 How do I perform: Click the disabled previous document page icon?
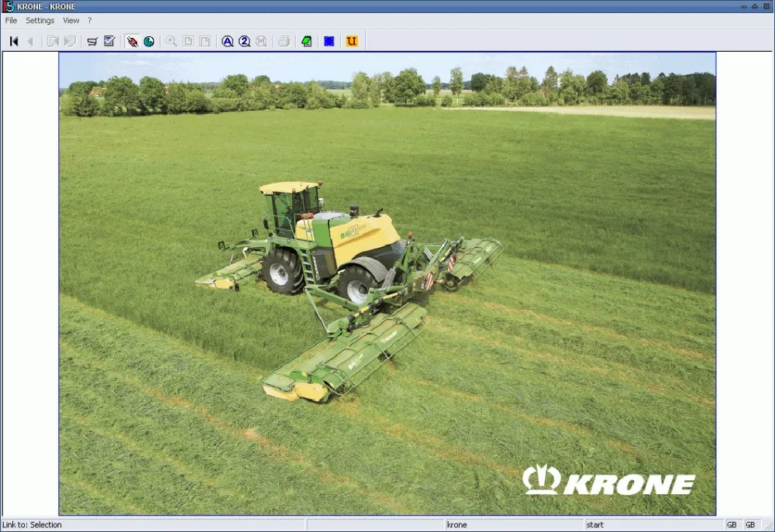[53, 42]
